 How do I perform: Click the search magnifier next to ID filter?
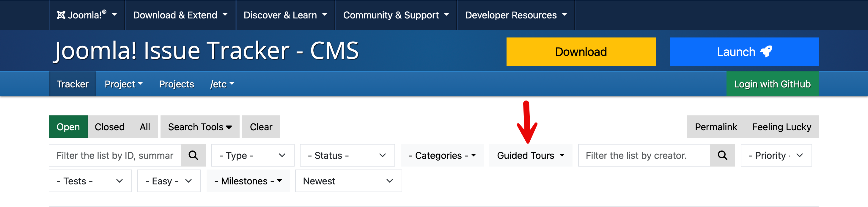click(x=193, y=155)
